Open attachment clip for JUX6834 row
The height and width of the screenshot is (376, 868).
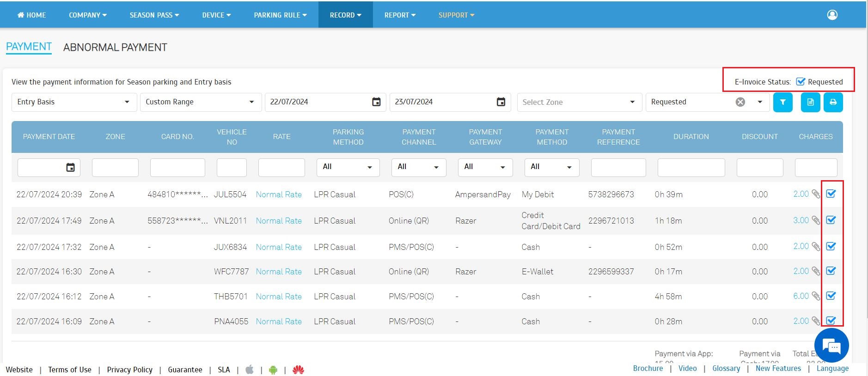point(816,247)
